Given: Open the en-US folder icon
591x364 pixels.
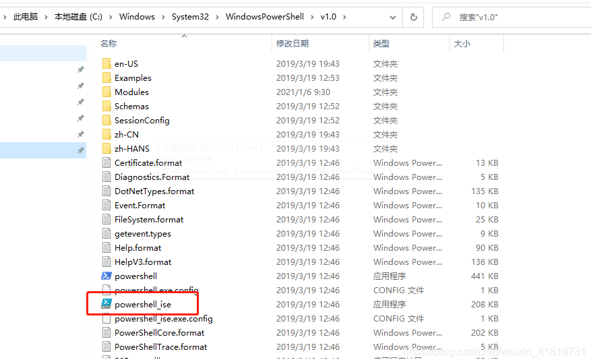Looking at the screenshot, I should 106,64.
